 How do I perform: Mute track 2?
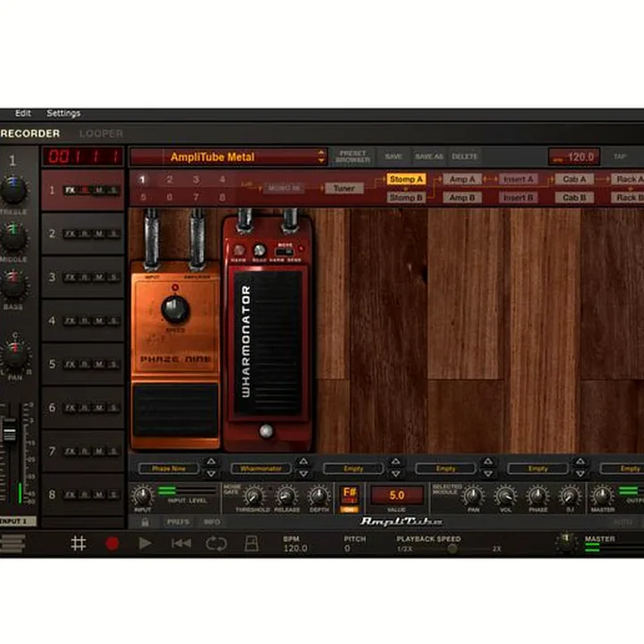pos(99,233)
